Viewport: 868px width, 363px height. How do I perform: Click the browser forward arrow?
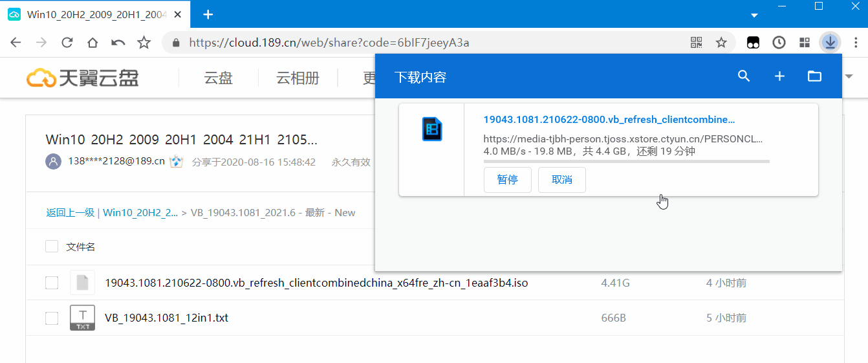coord(41,43)
